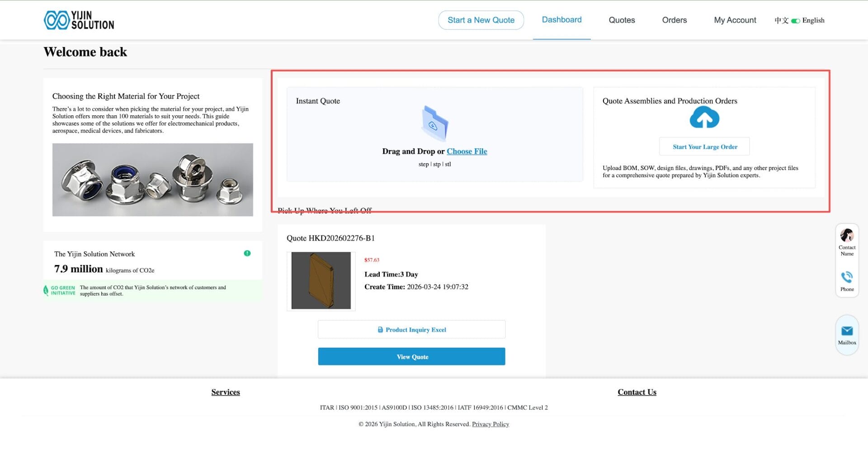The width and height of the screenshot is (868, 449).
Task: Click the document icon on Product Inquiry Excel
Action: click(380, 330)
